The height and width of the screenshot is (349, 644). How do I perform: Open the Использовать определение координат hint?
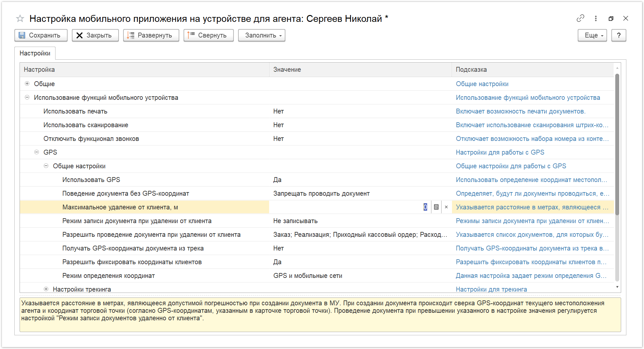click(x=532, y=180)
